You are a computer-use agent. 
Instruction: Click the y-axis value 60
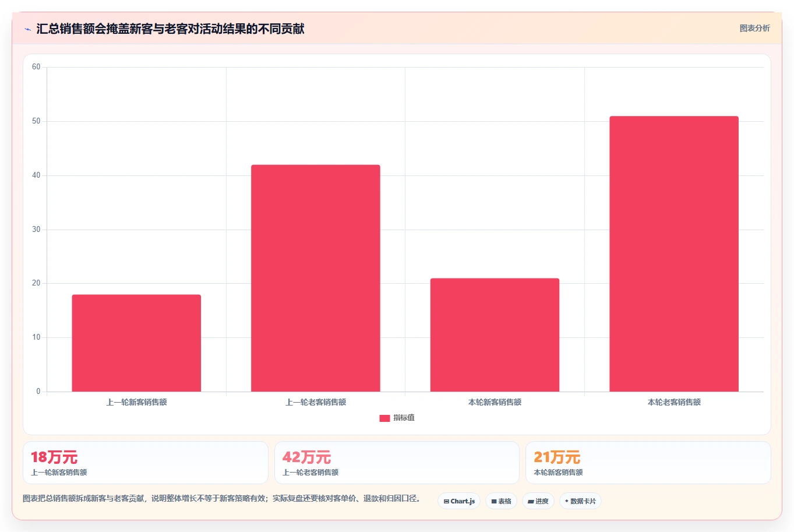click(x=36, y=67)
